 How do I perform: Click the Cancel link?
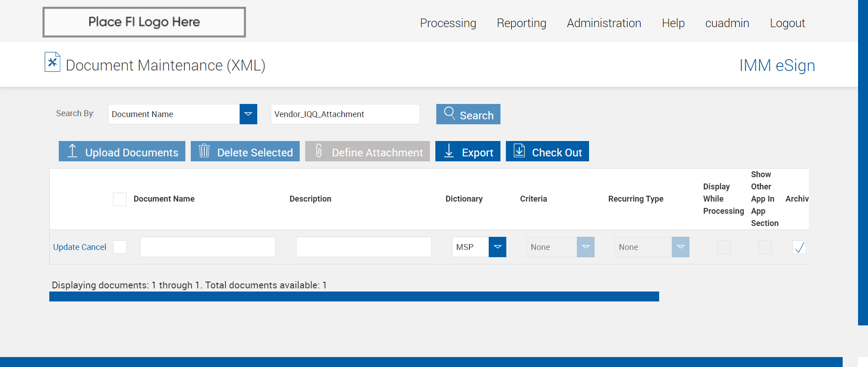click(94, 247)
